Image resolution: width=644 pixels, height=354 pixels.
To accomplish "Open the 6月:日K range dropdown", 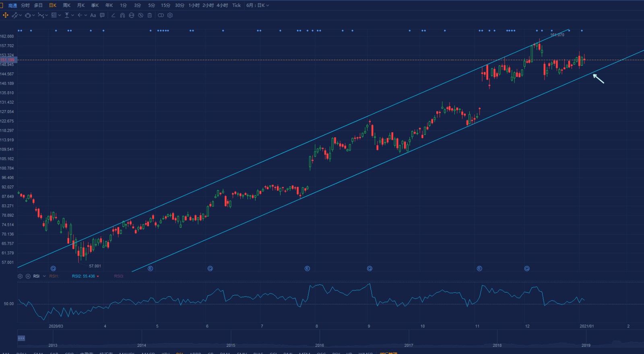I will click(258, 5).
